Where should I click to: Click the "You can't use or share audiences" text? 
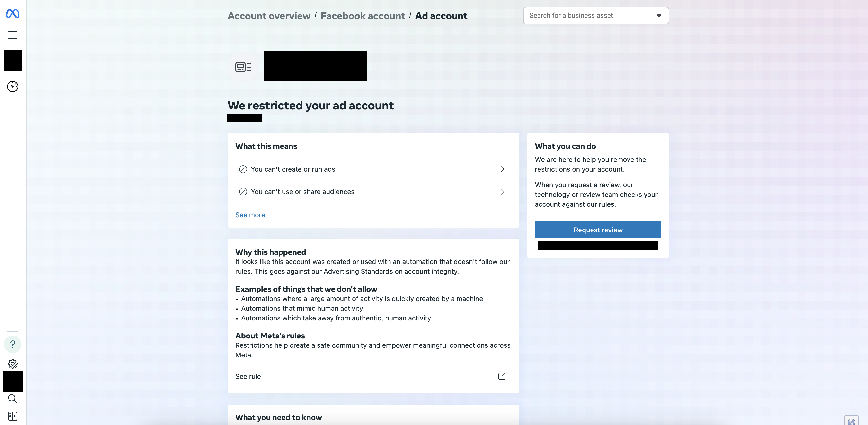click(x=302, y=192)
